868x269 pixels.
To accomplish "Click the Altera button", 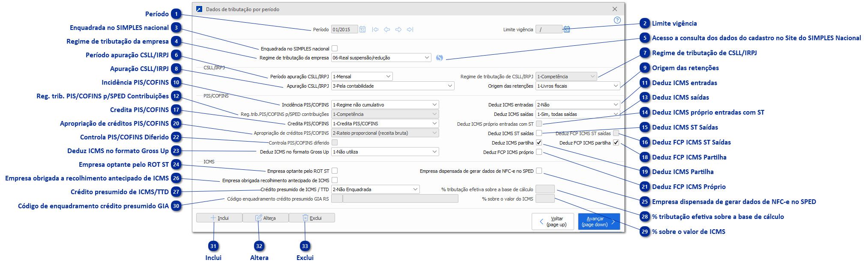I will pos(266,218).
